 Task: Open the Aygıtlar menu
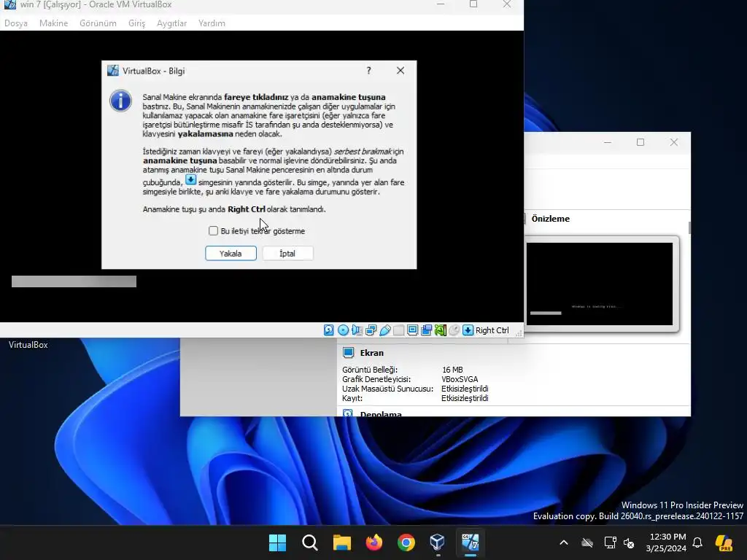tap(171, 23)
